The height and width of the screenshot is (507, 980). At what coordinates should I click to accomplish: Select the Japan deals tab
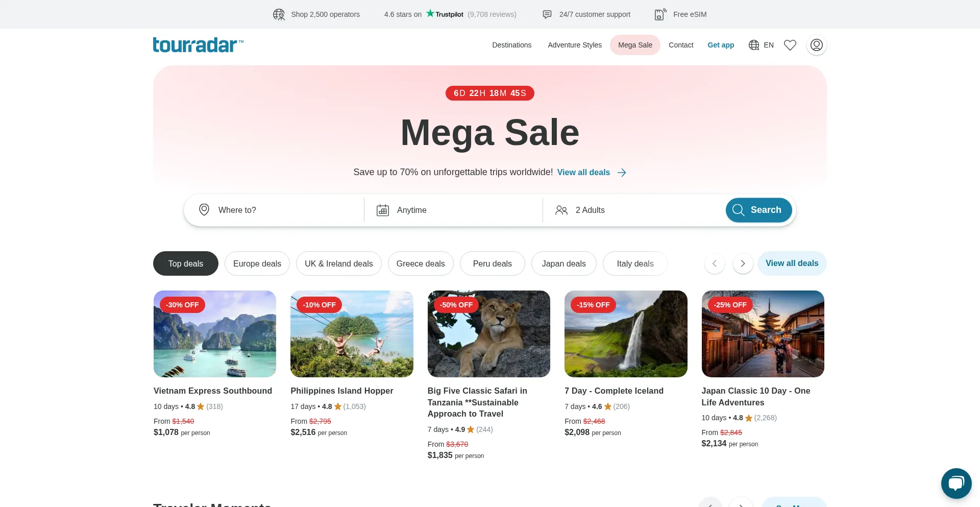point(563,263)
